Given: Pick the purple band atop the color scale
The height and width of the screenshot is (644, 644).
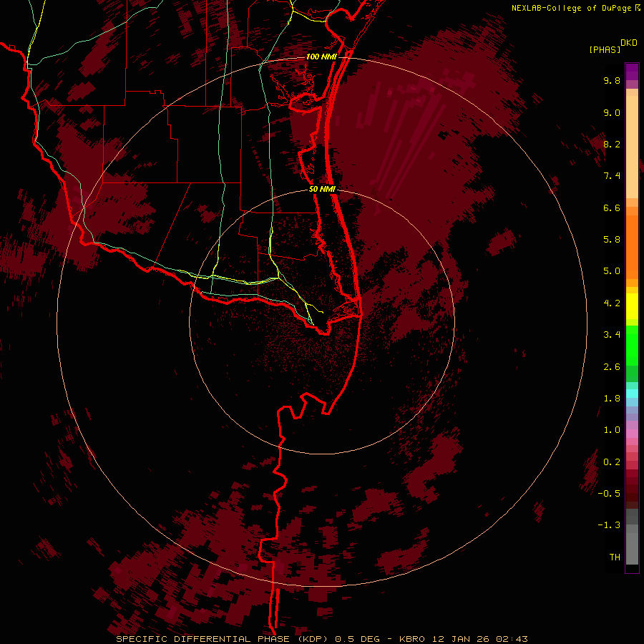Looking at the screenshot, I should tap(632, 72).
